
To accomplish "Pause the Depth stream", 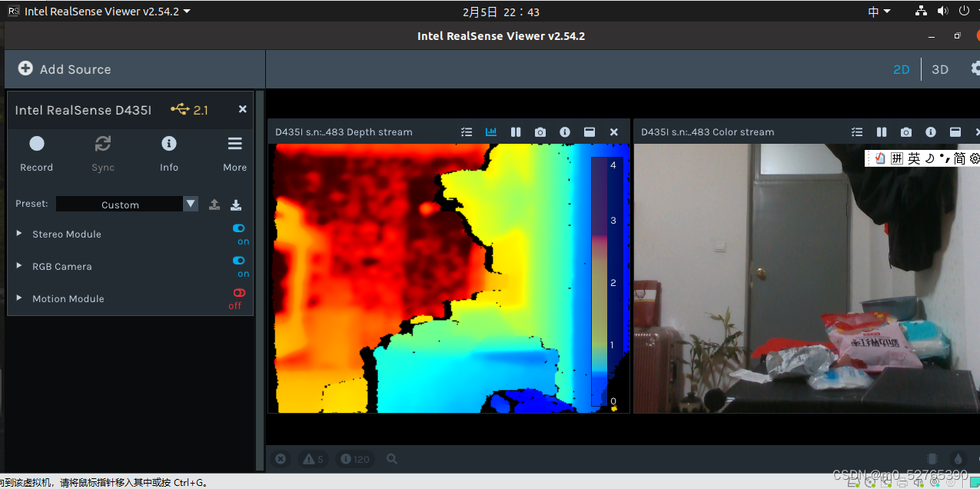I will click(x=516, y=131).
